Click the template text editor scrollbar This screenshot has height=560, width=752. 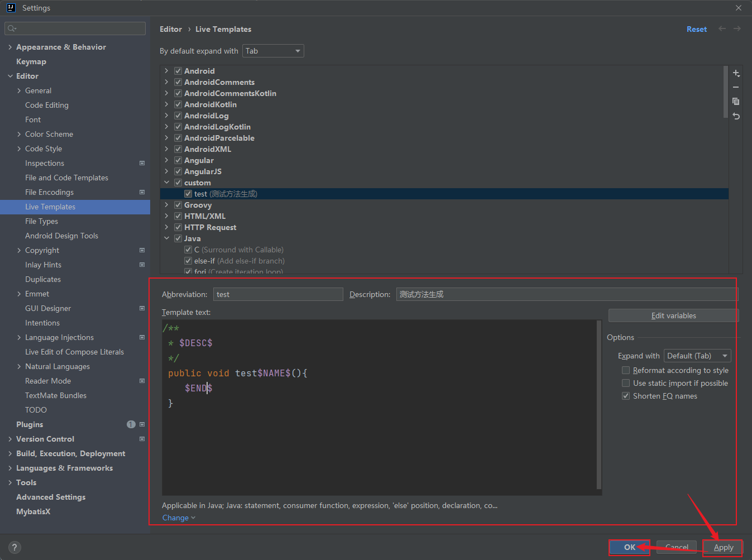click(x=599, y=405)
